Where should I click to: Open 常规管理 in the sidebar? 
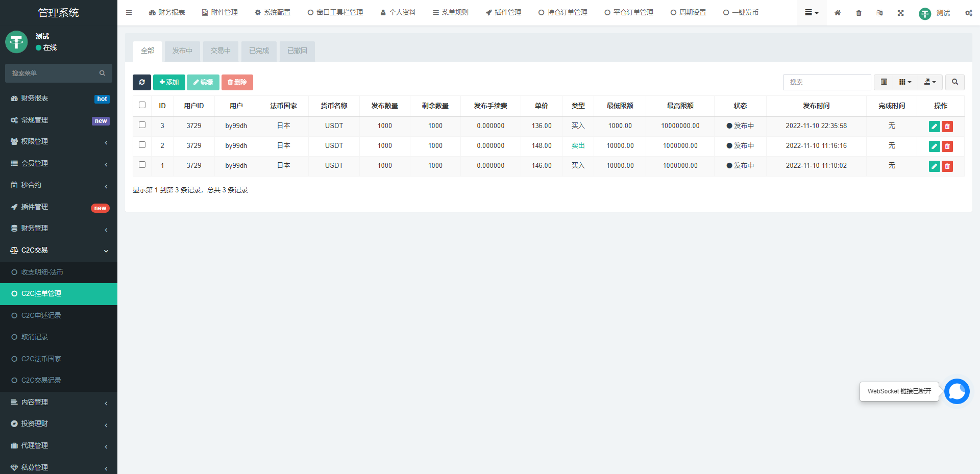59,120
